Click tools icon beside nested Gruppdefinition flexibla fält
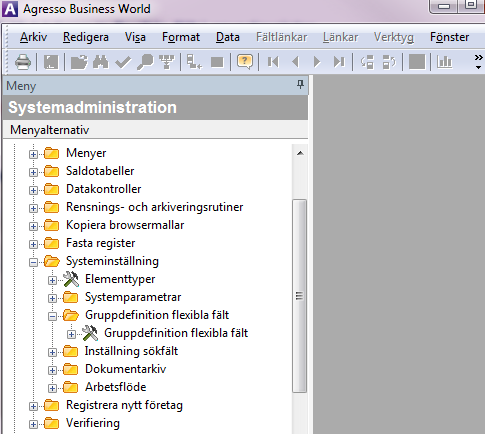The image size is (485, 434). click(x=90, y=333)
